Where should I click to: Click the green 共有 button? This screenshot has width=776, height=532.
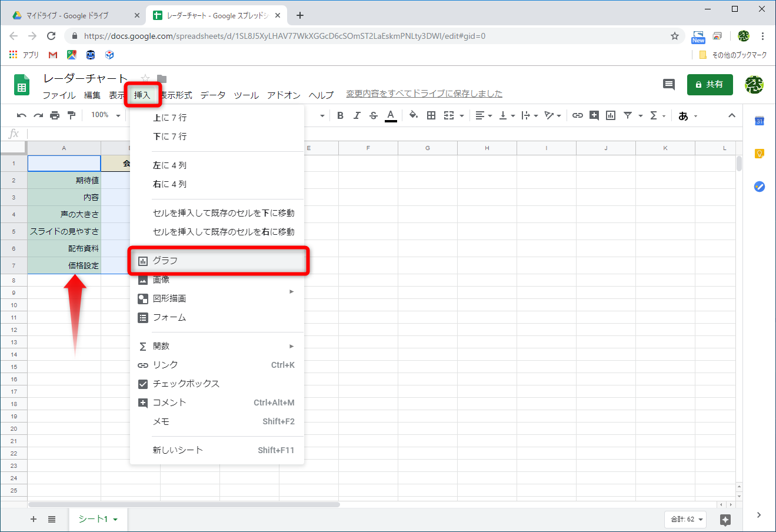tap(710, 84)
